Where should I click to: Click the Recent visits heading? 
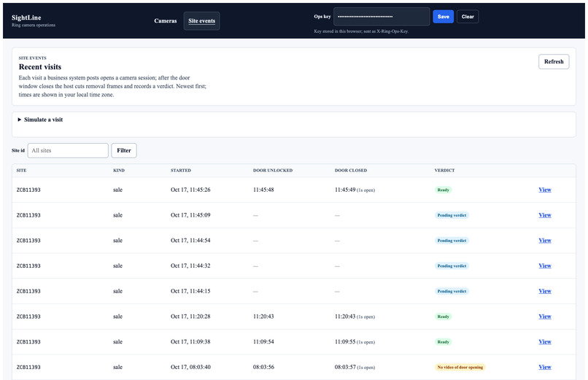pyautogui.click(x=39, y=66)
